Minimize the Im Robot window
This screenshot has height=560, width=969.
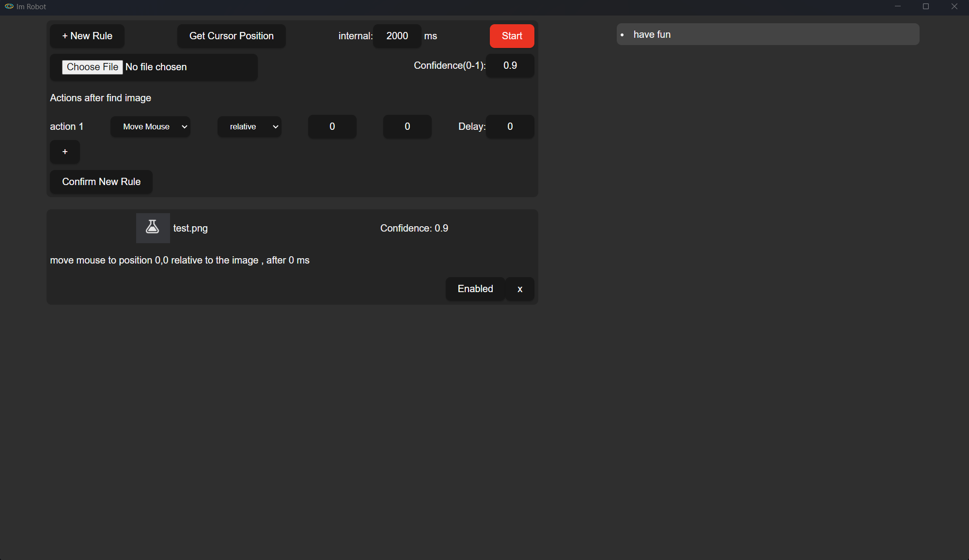pos(897,6)
